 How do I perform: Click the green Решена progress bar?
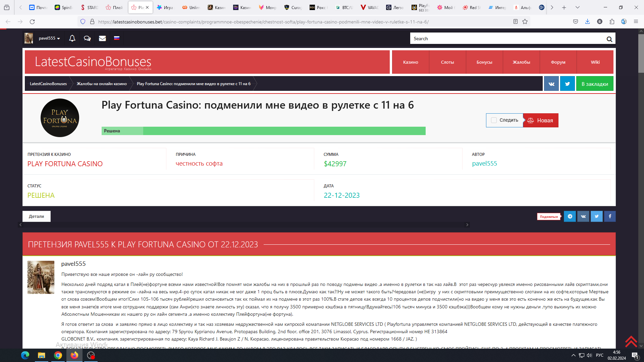coord(263,131)
